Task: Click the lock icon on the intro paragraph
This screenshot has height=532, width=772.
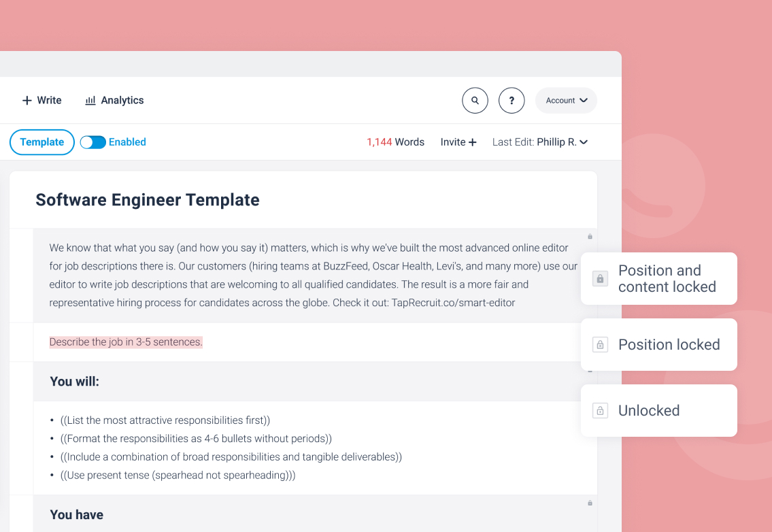Action: point(590,236)
